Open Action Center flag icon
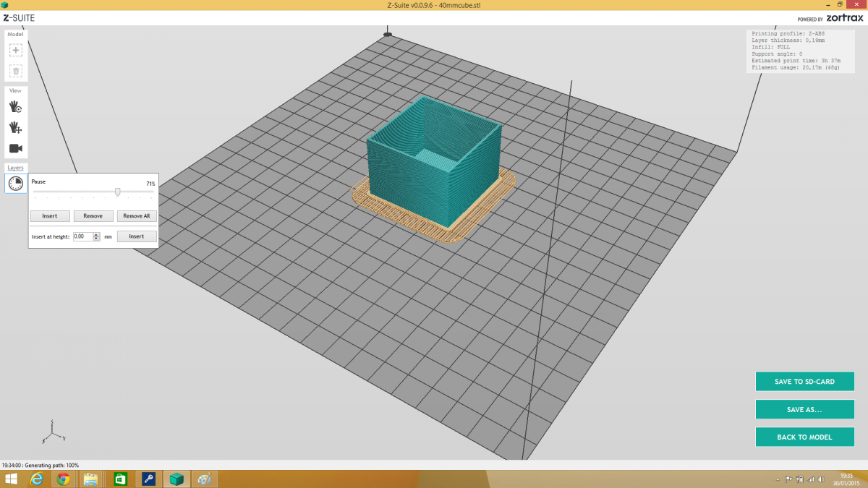868x488 pixels. pyautogui.click(x=788, y=479)
